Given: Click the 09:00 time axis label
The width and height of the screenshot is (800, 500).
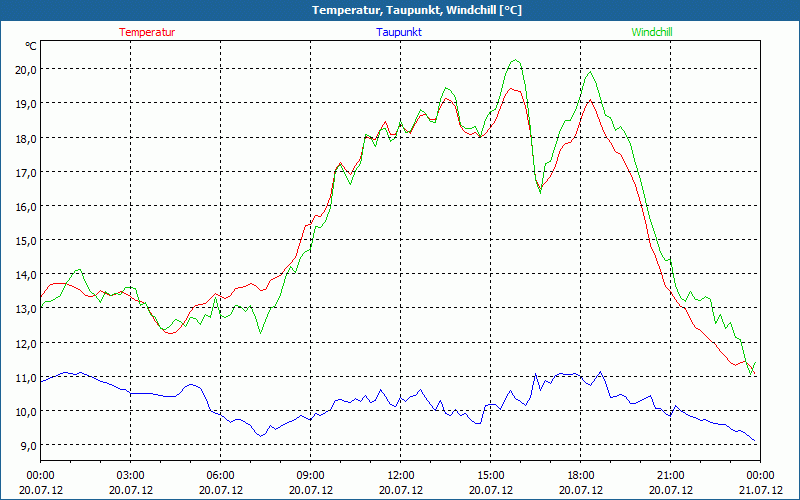Looking at the screenshot, I should click(x=311, y=476).
